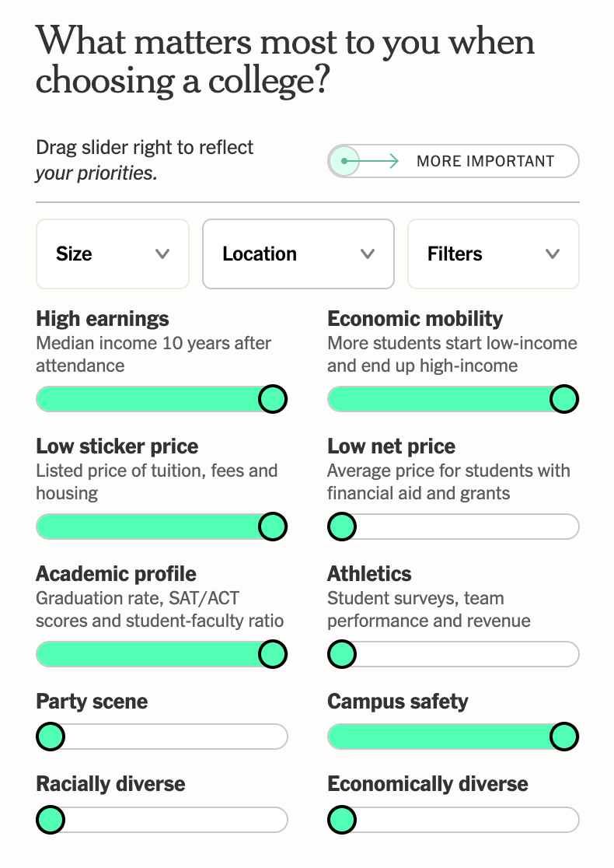Viewport: 614px width, 868px height.
Task: Click the Size chevron arrow
Action: click(162, 254)
